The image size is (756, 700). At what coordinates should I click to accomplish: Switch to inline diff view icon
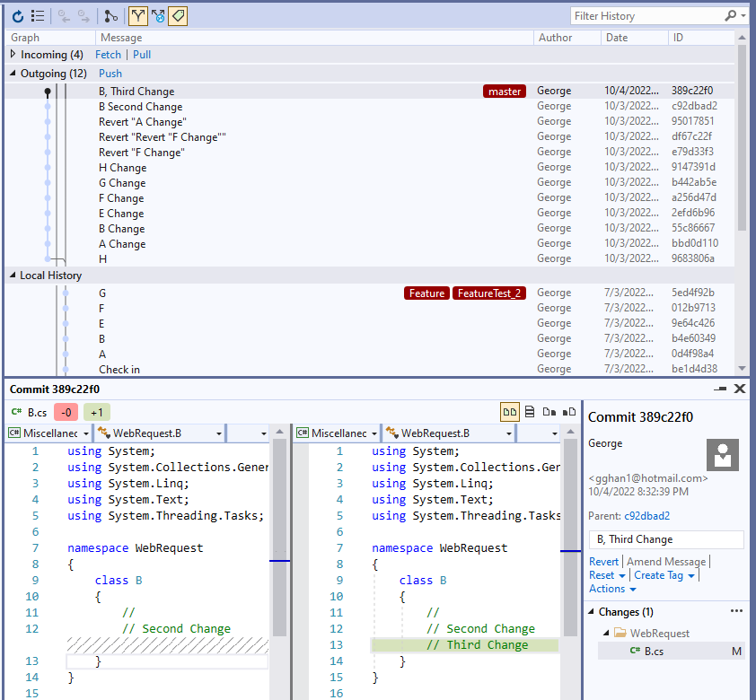click(530, 412)
